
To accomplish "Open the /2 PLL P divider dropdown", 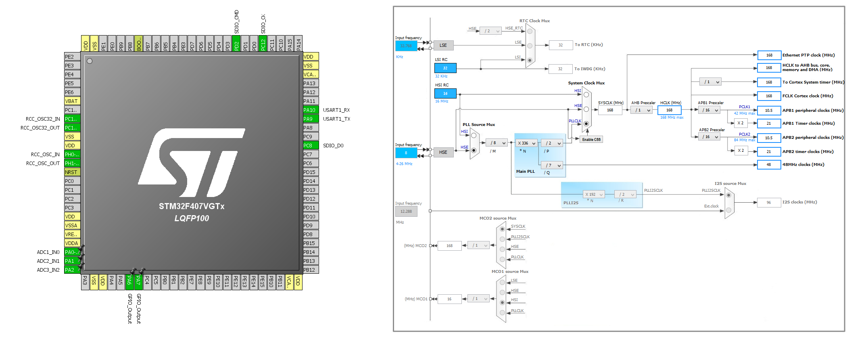I will coord(552,143).
